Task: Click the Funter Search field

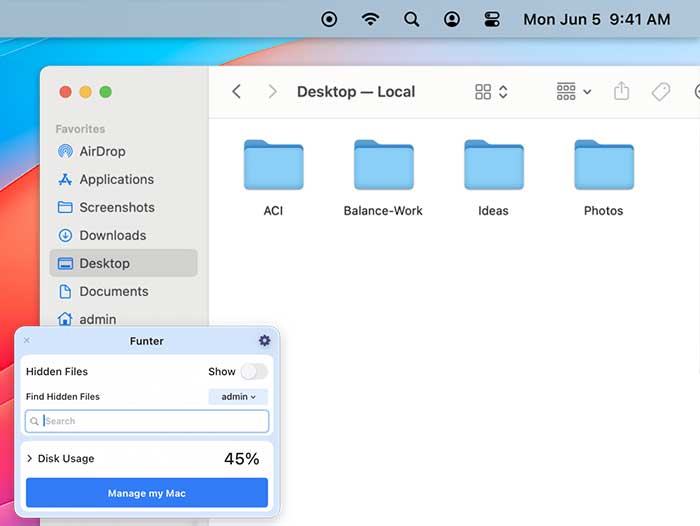Action: (147, 421)
